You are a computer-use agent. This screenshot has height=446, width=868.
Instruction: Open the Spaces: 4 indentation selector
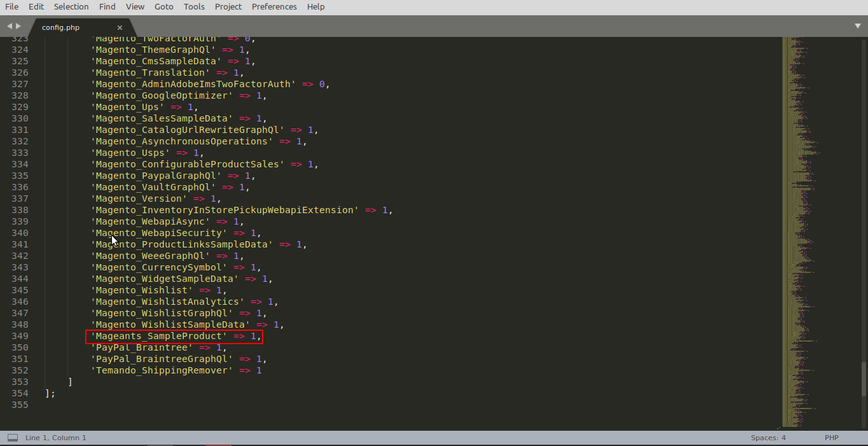(768, 438)
